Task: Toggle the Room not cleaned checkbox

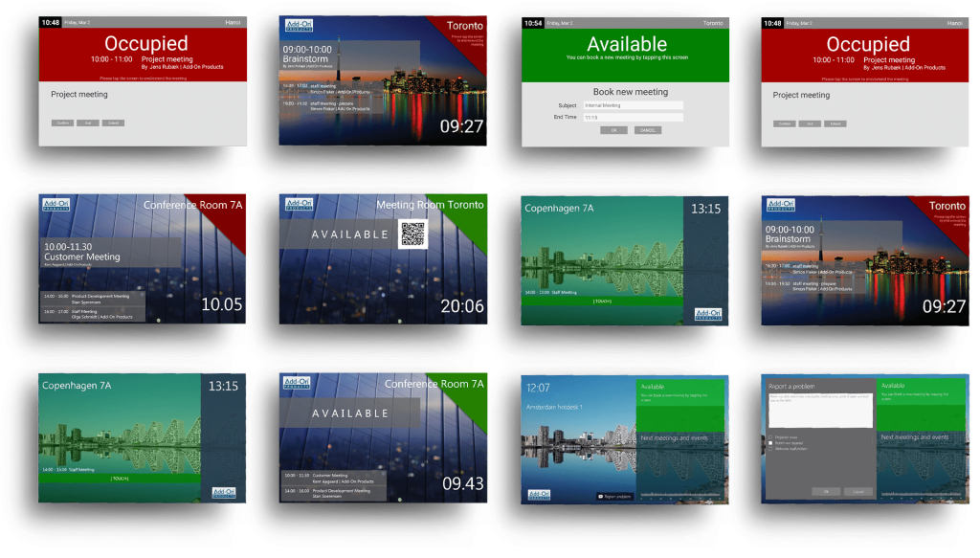Action: click(770, 443)
